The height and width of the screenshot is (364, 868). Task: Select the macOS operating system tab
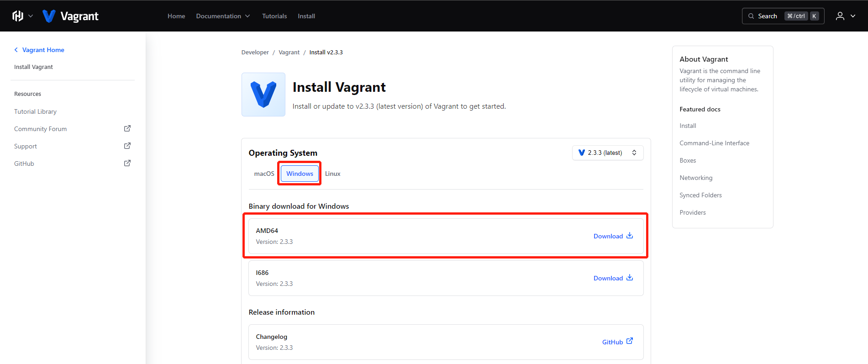coord(264,174)
